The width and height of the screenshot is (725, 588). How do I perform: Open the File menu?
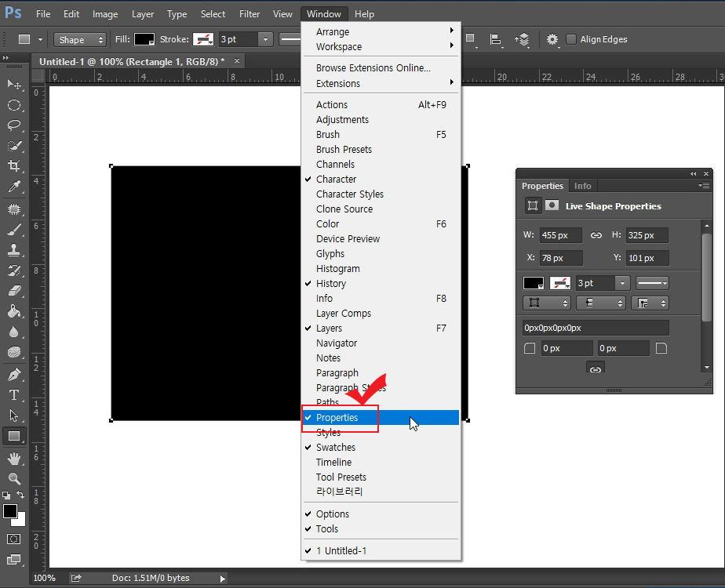click(43, 14)
